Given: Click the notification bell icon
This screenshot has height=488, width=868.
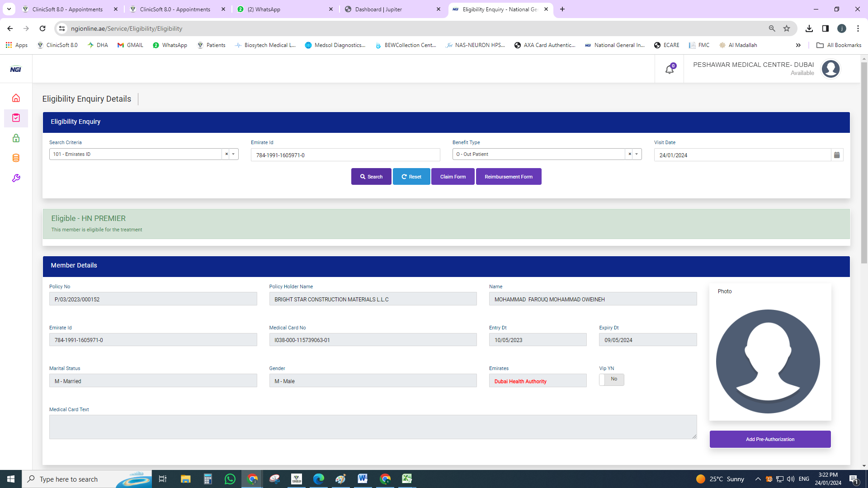Looking at the screenshot, I should point(669,70).
